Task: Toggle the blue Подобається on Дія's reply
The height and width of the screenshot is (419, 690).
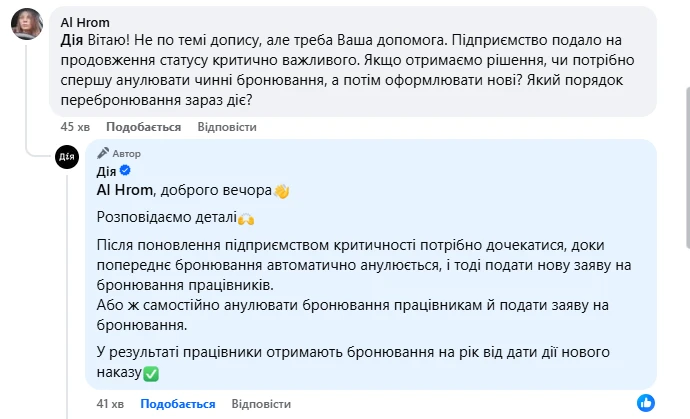Action: pos(177,403)
